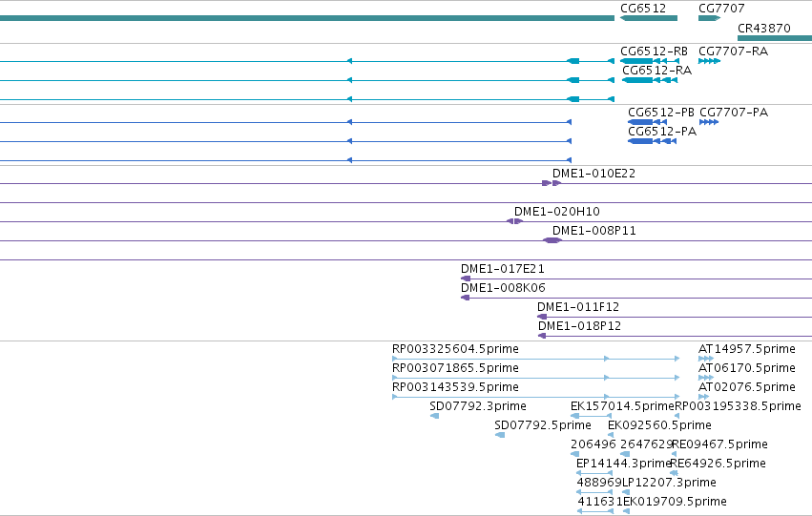
Task: Click the DME1-008K06 feature label
Action: pyautogui.click(x=503, y=288)
